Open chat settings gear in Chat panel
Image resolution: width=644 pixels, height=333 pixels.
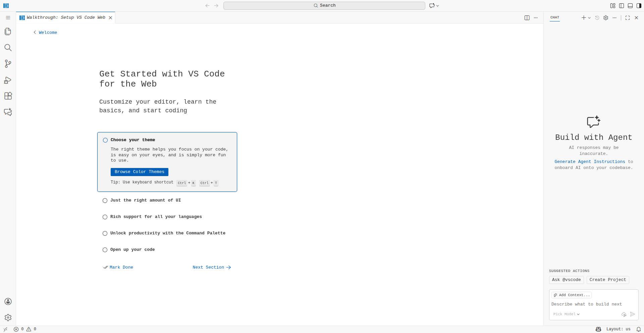point(606,18)
